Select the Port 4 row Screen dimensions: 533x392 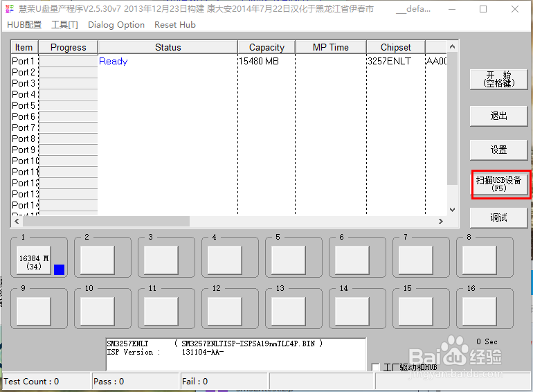coord(229,94)
